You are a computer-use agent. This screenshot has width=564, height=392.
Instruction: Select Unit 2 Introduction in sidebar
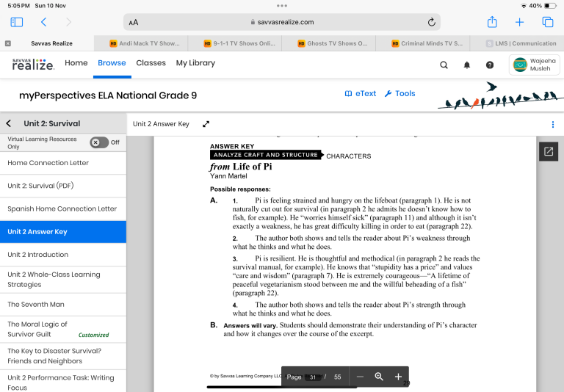click(38, 255)
